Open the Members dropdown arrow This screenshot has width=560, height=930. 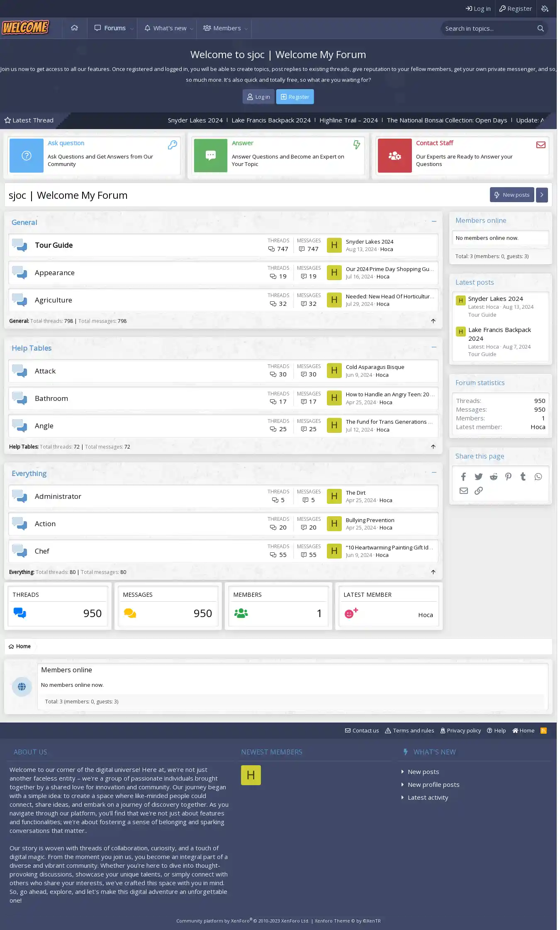click(246, 29)
